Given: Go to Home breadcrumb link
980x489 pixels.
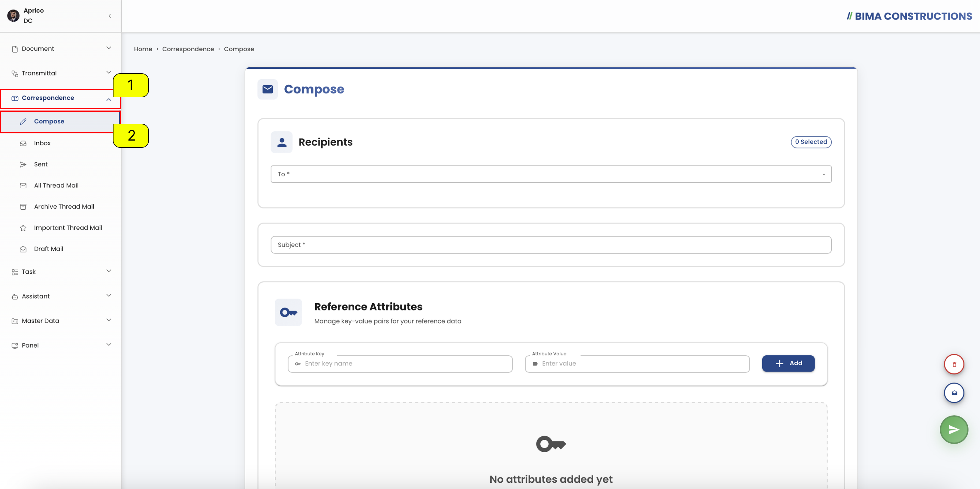Looking at the screenshot, I should [x=143, y=49].
